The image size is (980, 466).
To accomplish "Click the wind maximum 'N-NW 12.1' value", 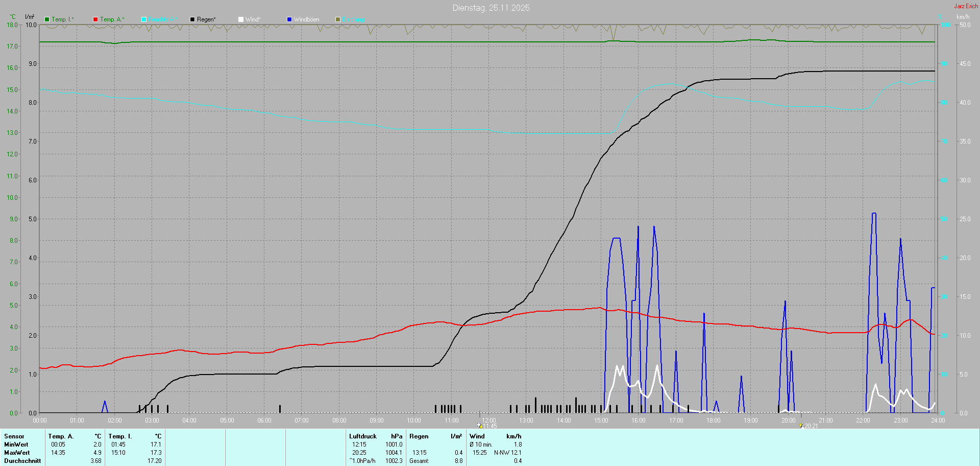I will [x=508, y=453].
